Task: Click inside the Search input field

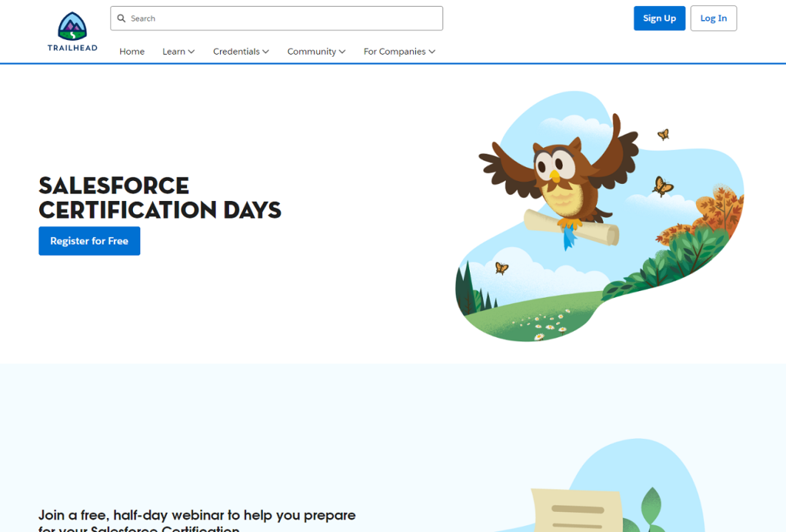Action: (276, 18)
